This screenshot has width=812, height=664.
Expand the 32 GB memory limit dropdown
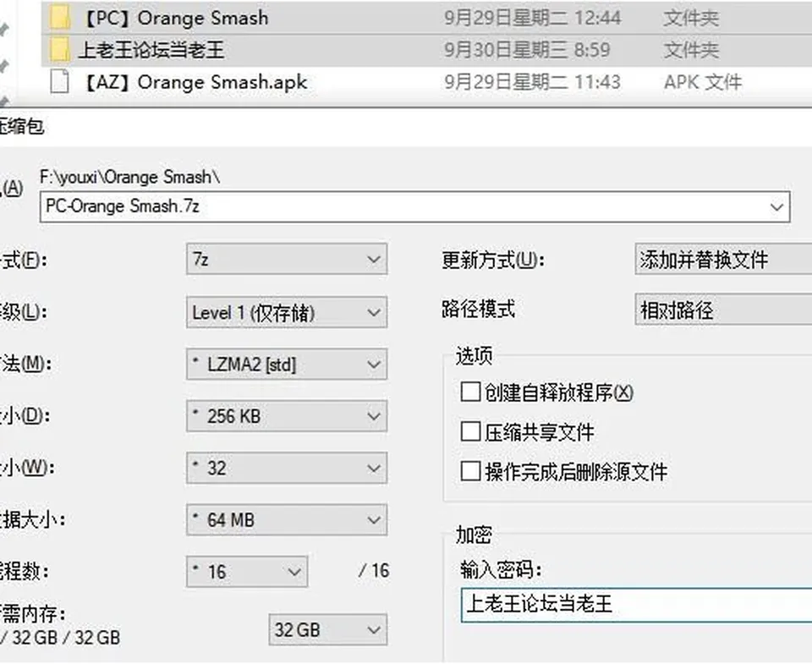click(328, 630)
